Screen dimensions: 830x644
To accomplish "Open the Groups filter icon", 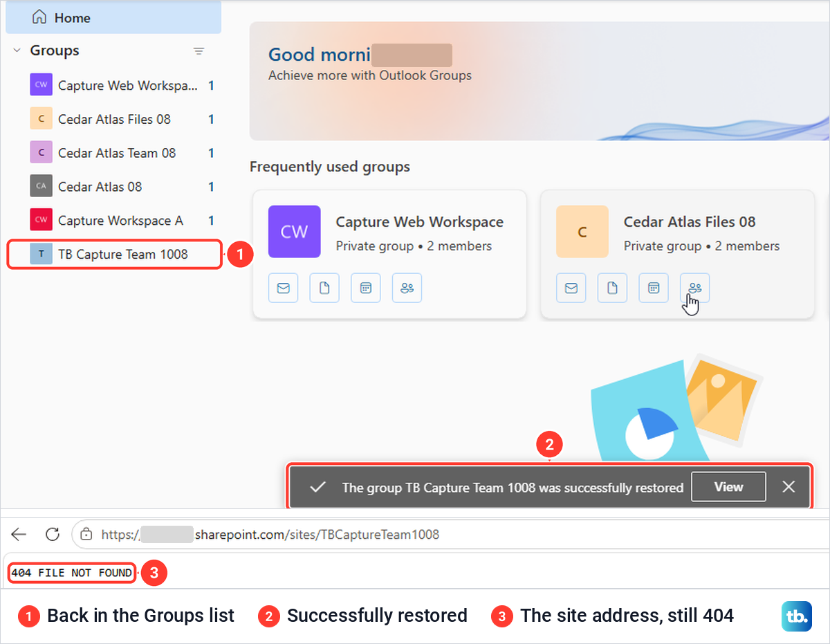I will [199, 51].
